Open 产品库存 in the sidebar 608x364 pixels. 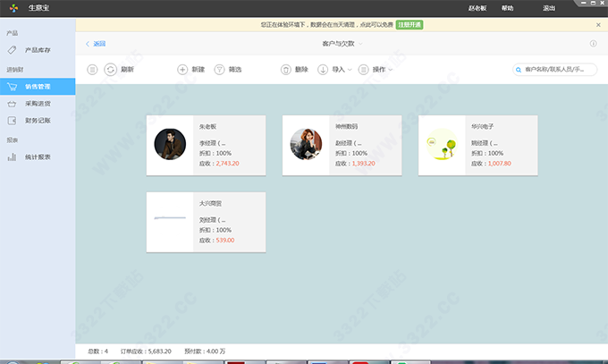click(38, 50)
